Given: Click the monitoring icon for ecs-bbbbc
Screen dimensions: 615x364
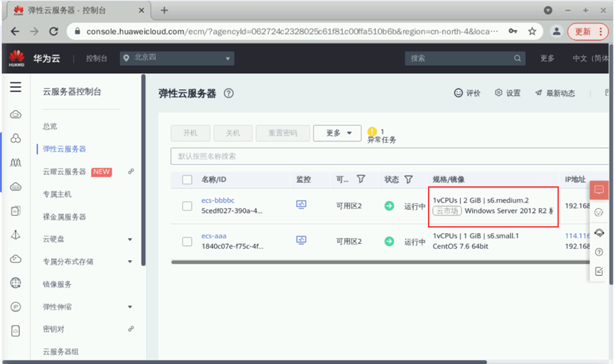Looking at the screenshot, I should pyautogui.click(x=301, y=204).
